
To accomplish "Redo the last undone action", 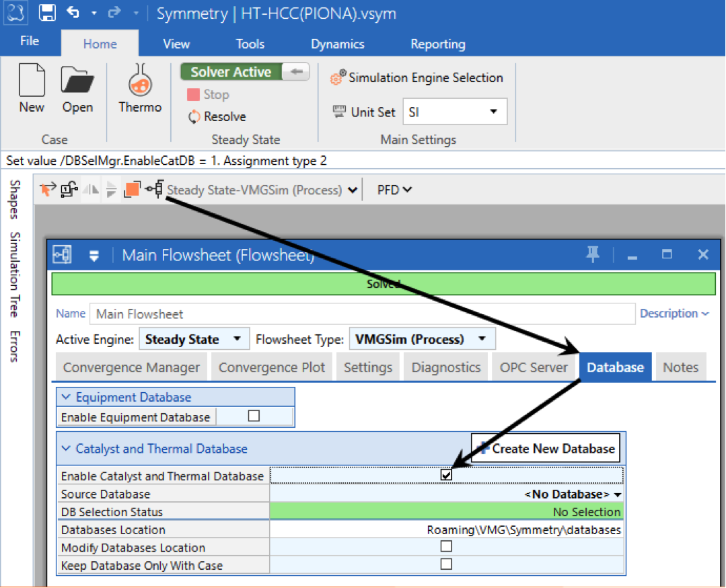I will tap(114, 13).
